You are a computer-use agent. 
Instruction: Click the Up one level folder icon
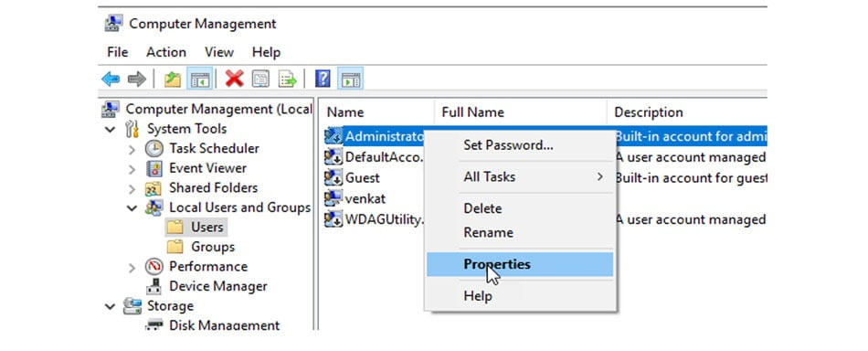(x=173, y=80)
